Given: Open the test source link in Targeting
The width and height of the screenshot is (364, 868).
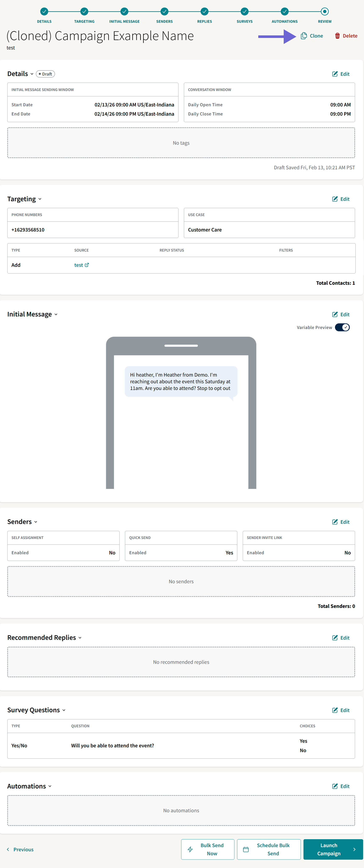Looking at the screenshot, I should tap(78, 265).
